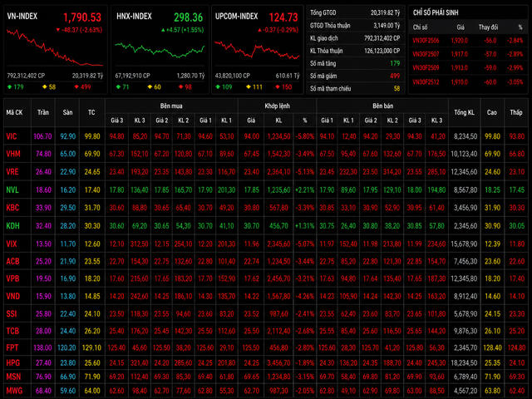Open the KBC stock row symbol

click(12, 208)
